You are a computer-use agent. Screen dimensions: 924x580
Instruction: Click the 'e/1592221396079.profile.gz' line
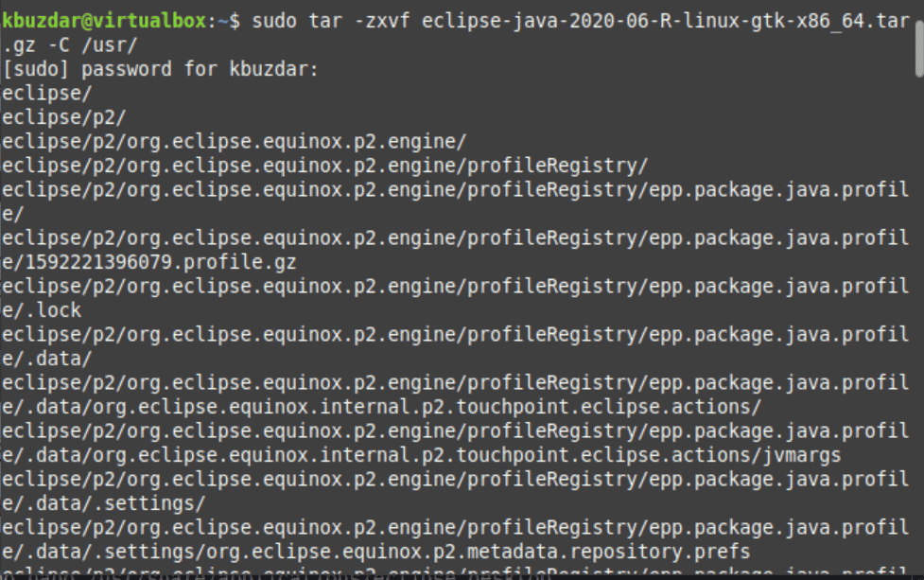click(149, 262)
